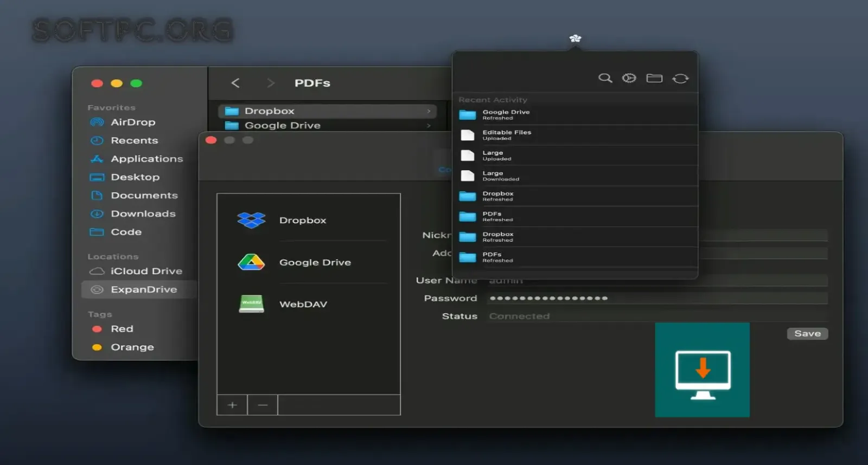The height and width of the screenshot is (465, 868).
Task: Open Large Uploaded activity entry
Action: click(x=575, y=156)
